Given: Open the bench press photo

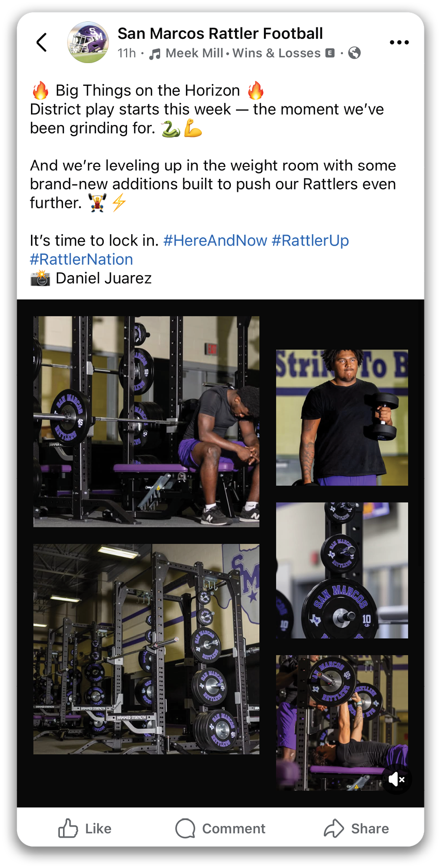Looking at the screenshot, I should point(342,723).
